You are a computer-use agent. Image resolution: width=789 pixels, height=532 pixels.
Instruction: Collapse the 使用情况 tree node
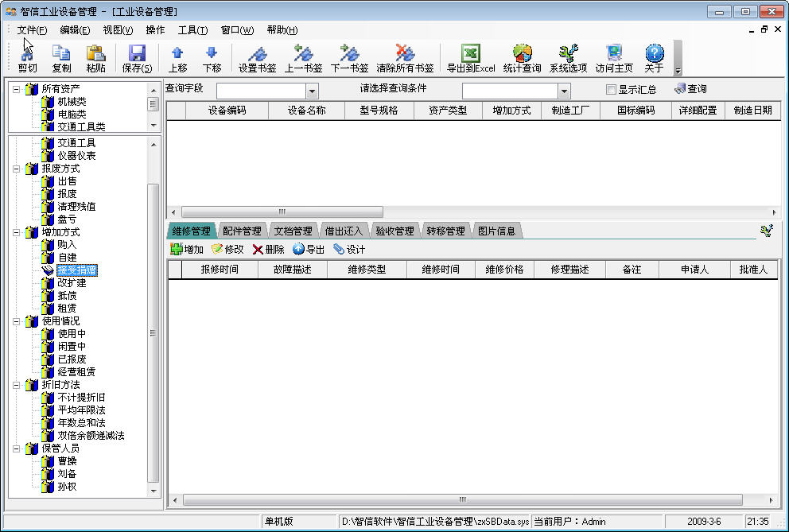click(16, 321)
